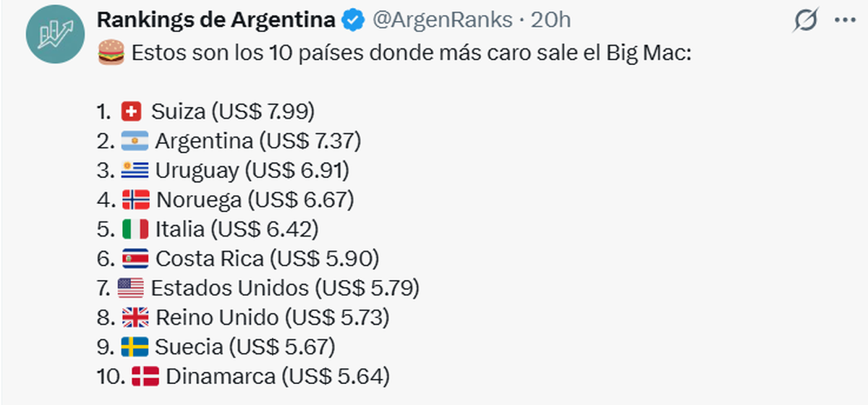The height and width of the screenshot is (405, 868).
Task: Click the hamburger emoji in the tweet
Action: tap(110, 54)
